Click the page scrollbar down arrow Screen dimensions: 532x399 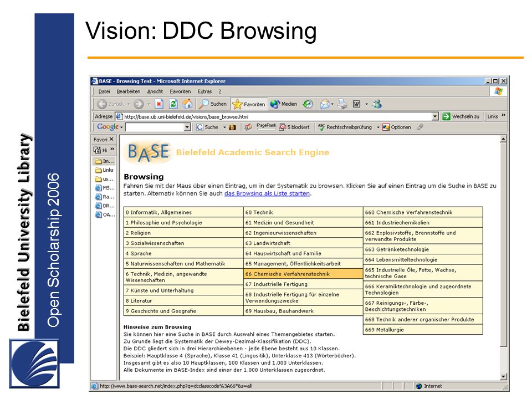click(x=504, y=377)
